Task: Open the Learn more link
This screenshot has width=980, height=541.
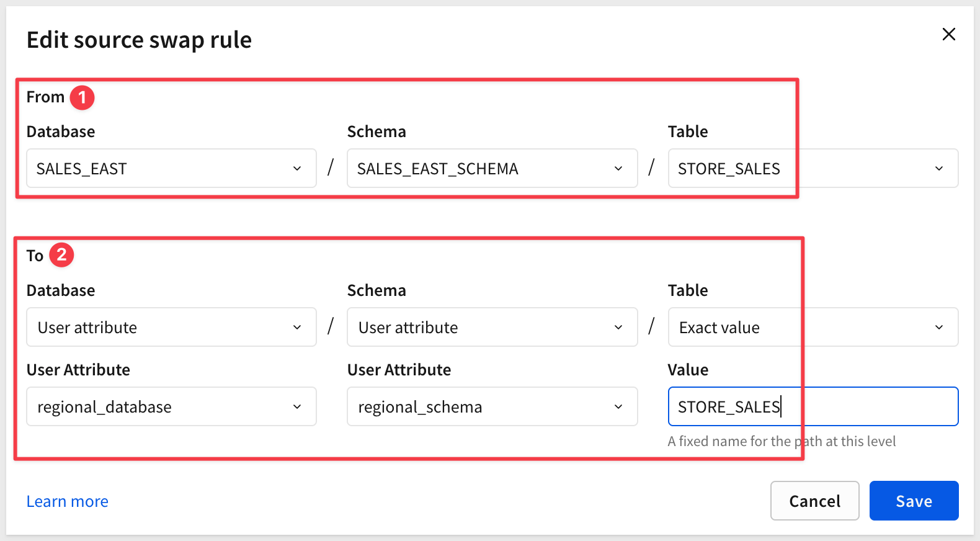Action: click(67, 501)
